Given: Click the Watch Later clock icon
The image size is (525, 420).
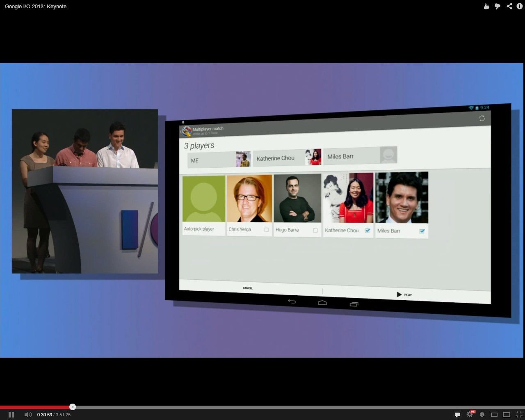Looking at the screenshot, I should click(x=482, y=415).
